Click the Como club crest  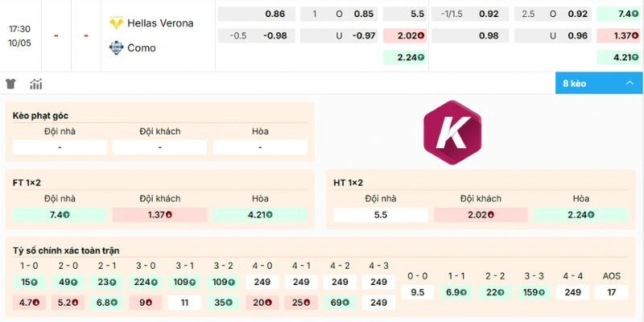pos(116,47)
